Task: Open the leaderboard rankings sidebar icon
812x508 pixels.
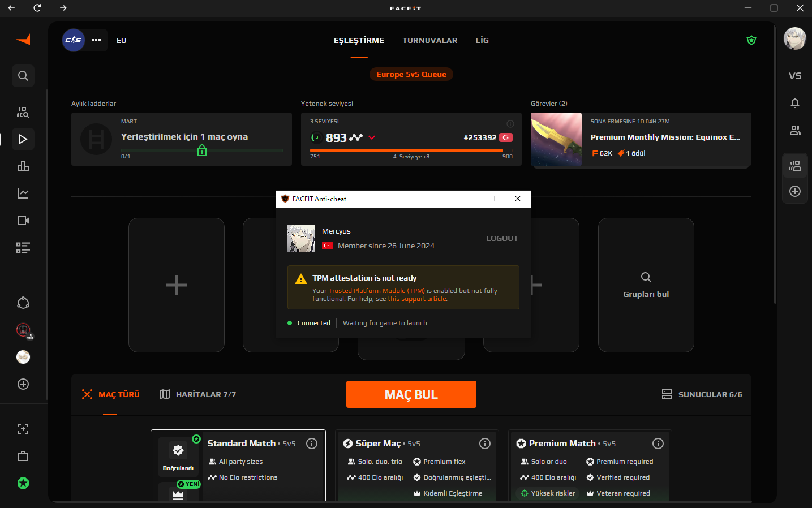Action: pyautogui.click(x=23, y=166)
